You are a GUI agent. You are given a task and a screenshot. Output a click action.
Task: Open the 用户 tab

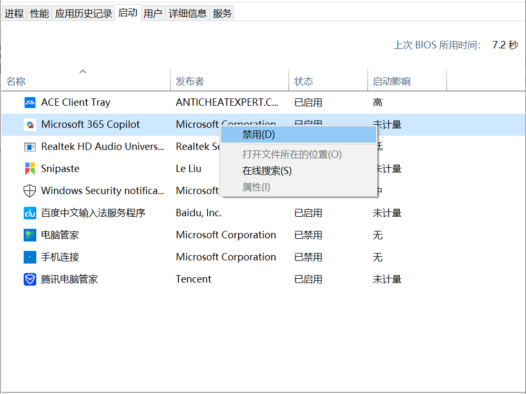pyautogui.click(x=153, y=13)
